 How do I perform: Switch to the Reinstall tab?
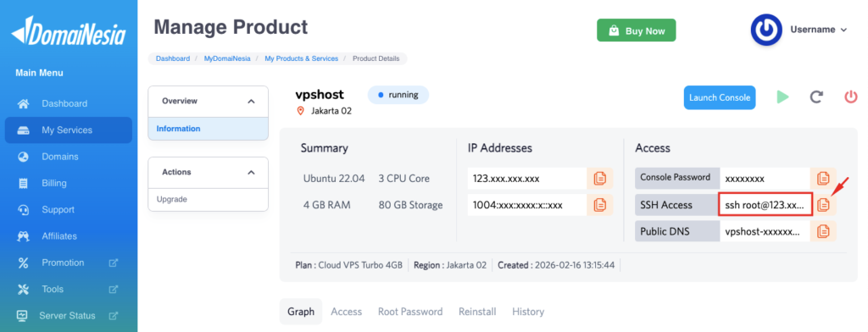click(x=477, y=312)
